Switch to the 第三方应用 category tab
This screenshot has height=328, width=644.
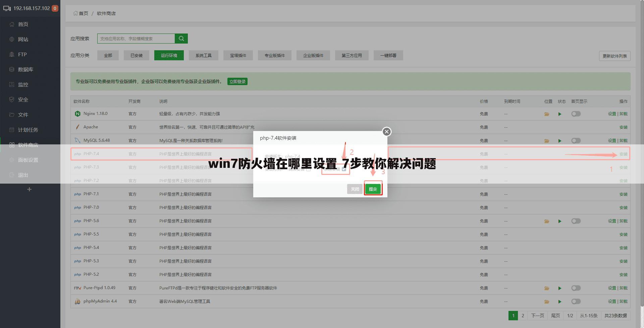352,55
